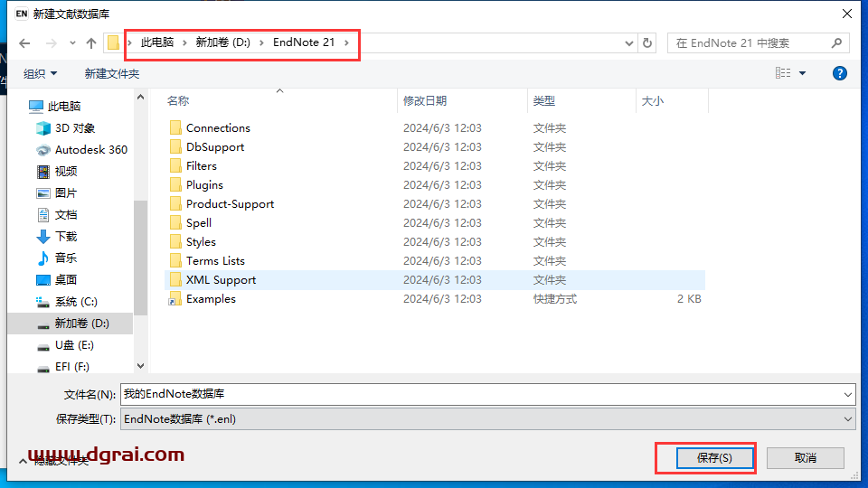Select 系统 (C:) drive in the sidebar
Viewport: 868px width, 488px height.
[x=66, y=302]
